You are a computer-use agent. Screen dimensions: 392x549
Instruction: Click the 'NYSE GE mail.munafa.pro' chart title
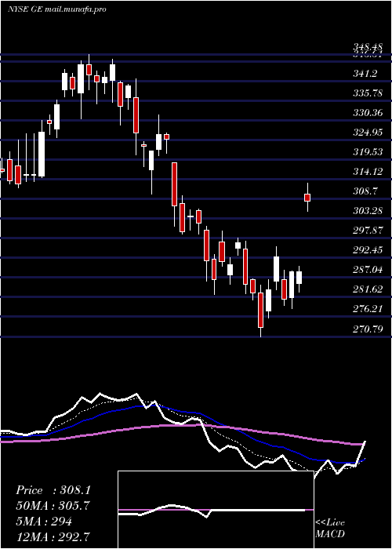tap(56, 9)
